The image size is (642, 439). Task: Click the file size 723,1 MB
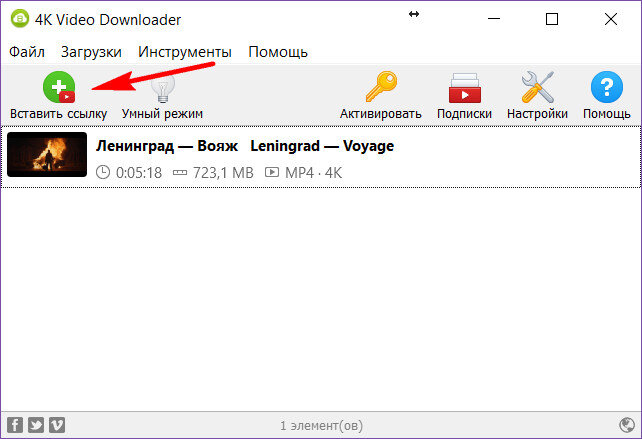click(223, 173)
